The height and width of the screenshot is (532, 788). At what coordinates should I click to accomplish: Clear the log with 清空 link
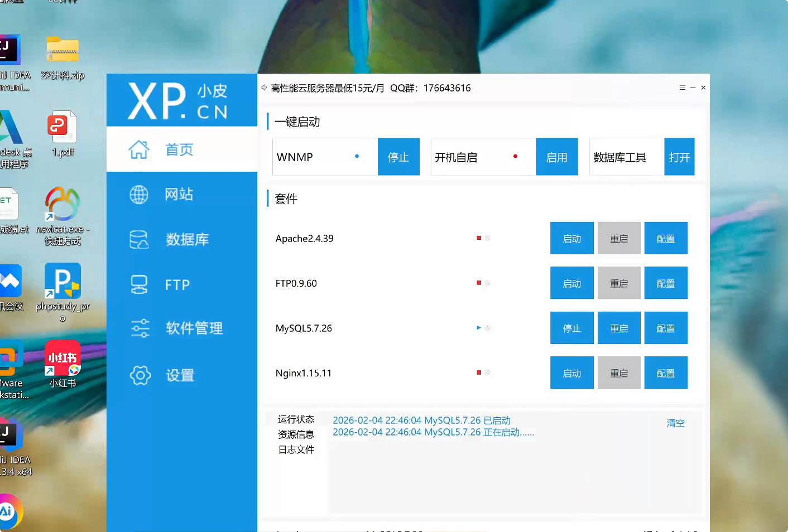(675, 423)
